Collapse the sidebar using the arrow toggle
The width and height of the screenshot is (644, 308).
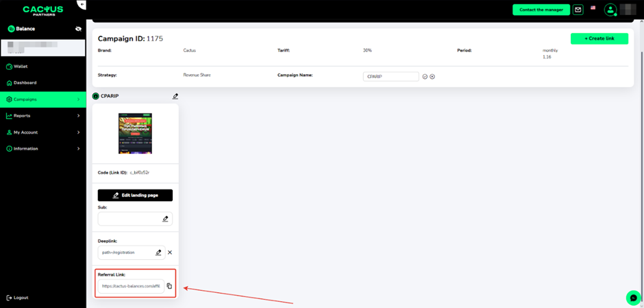(x=82, y=5)
